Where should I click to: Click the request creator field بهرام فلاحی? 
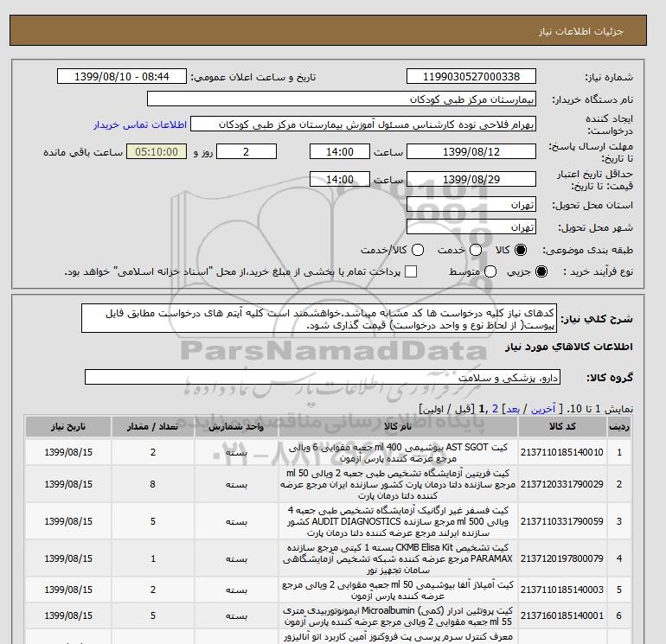pyautogui.click(x=363, y=124)
